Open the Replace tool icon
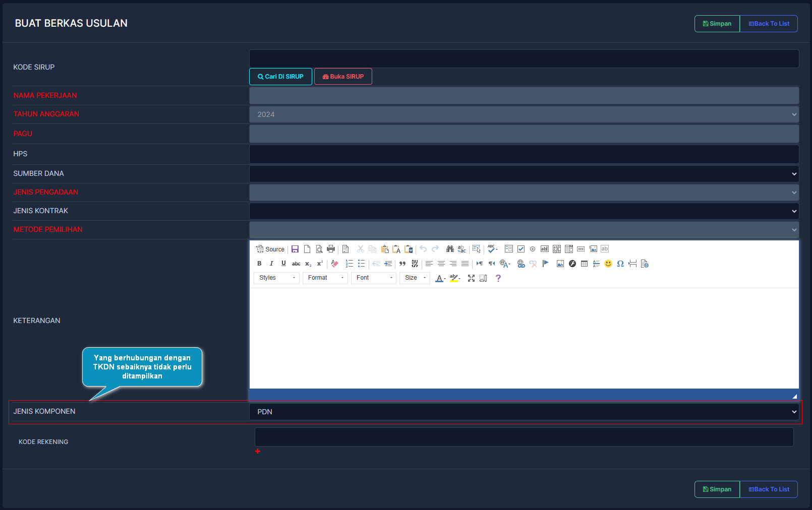812x510 pixels. click(x=462, y=249)
